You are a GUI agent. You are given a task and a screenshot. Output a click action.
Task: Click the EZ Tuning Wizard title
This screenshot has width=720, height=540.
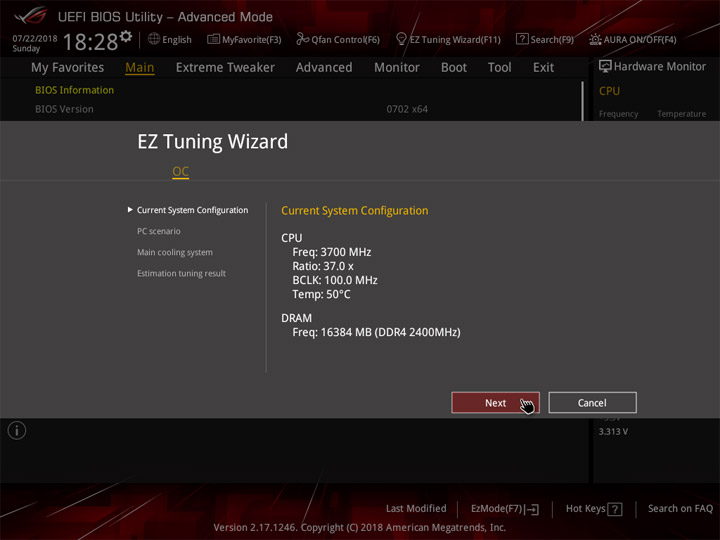click(x=213, y=141)
